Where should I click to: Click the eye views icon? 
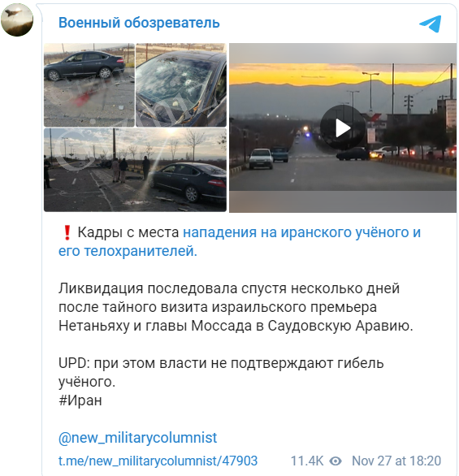(x=336, y=461)
